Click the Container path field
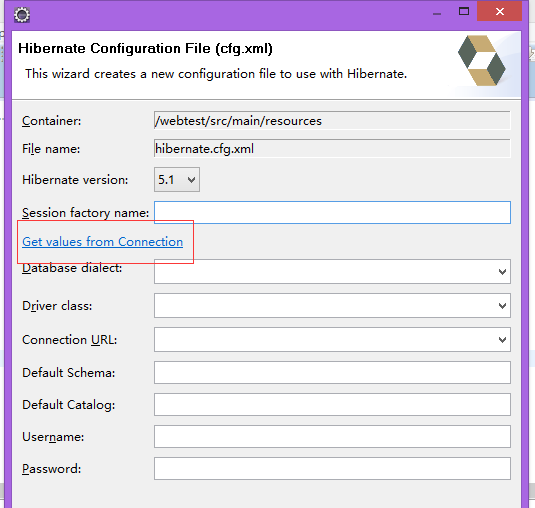This screenshot has height=508, width=535. (x=332, y=120)
